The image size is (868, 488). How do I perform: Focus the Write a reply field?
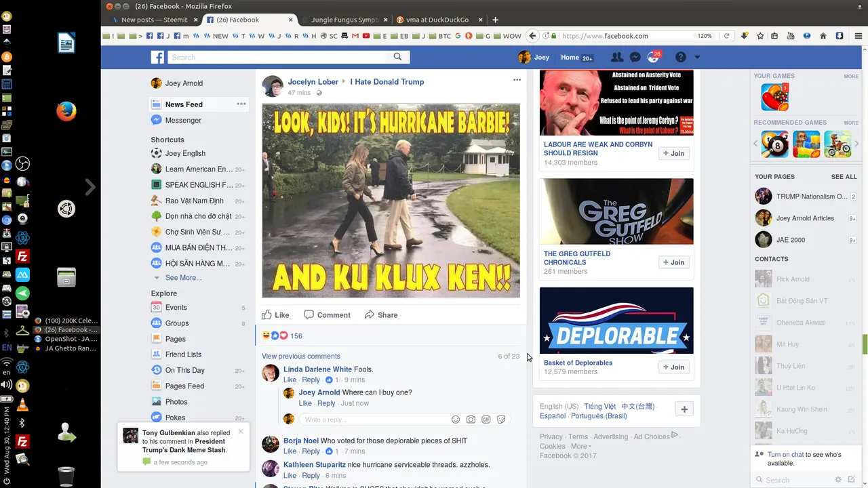coord(373,420)
